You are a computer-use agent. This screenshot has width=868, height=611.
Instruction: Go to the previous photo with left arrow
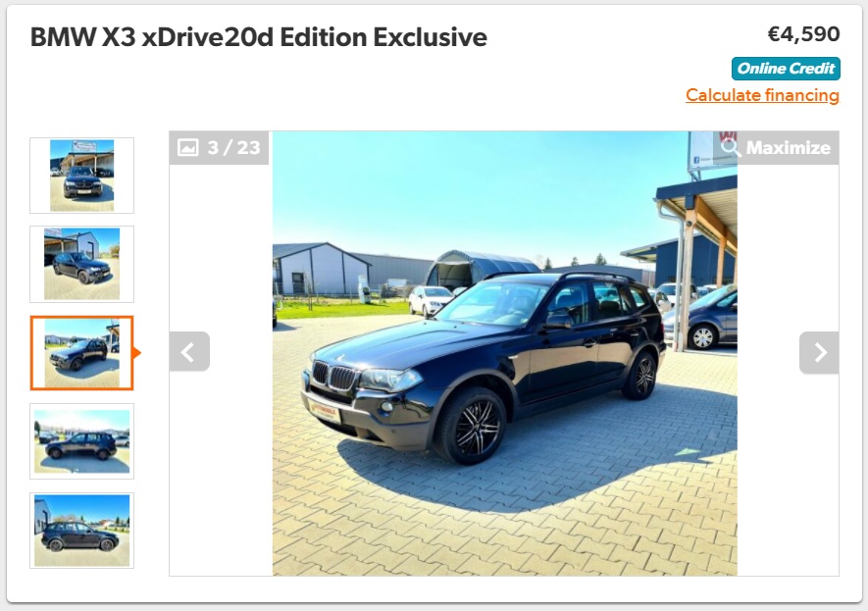189,352
